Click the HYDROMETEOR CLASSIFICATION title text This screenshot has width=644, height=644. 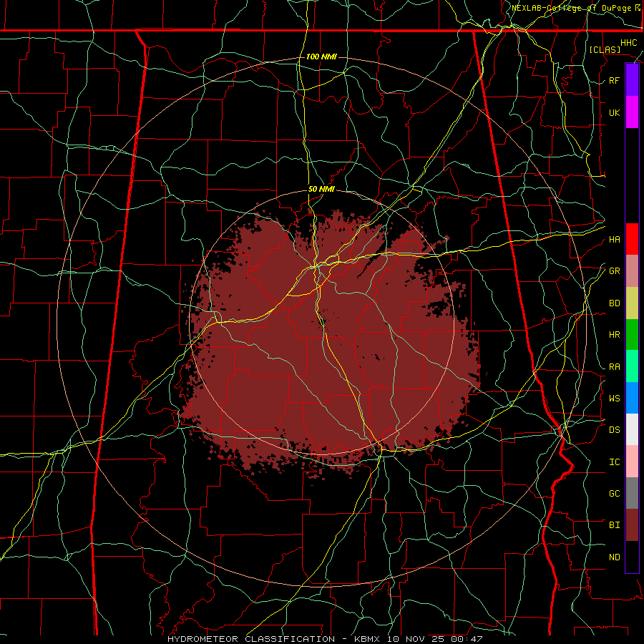click(251, 639)
